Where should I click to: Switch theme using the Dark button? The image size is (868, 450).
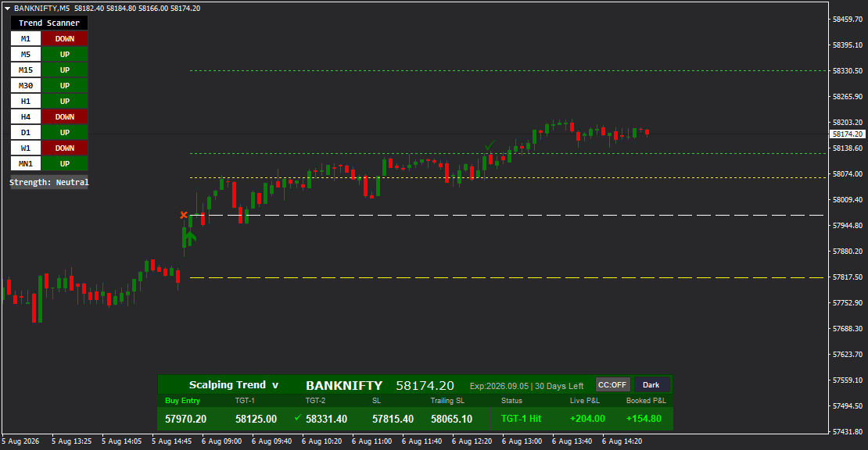(651, 385)
